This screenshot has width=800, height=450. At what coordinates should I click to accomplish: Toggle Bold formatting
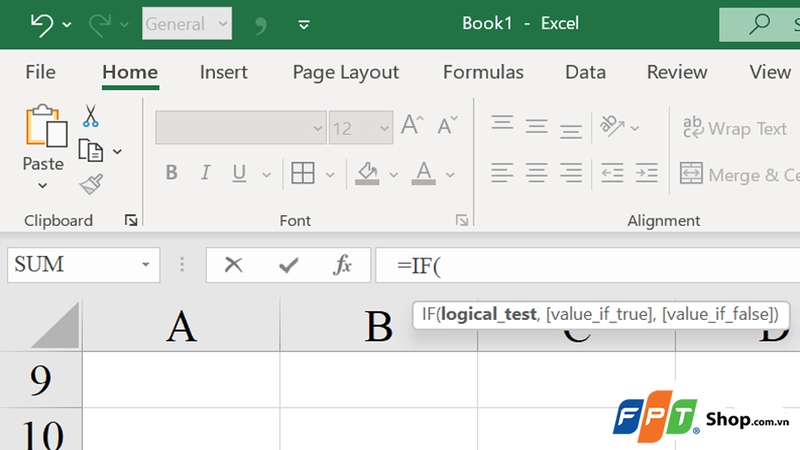pyautogui.click(x=172, y=173)
